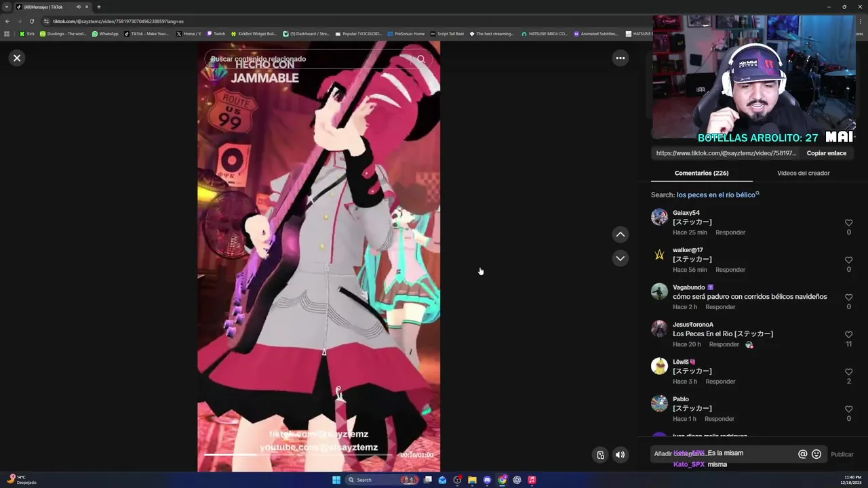This screenshot has width=868, height=488.
Task: Open Lewis's profile avatar
Action: coord(659,366)
